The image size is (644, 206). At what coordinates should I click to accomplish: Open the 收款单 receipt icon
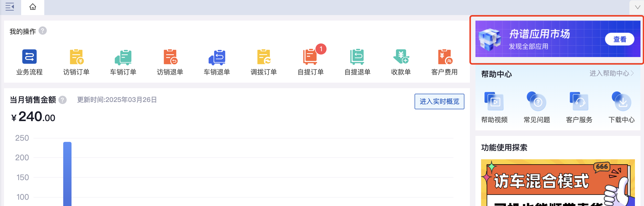[x=401, y=57]
